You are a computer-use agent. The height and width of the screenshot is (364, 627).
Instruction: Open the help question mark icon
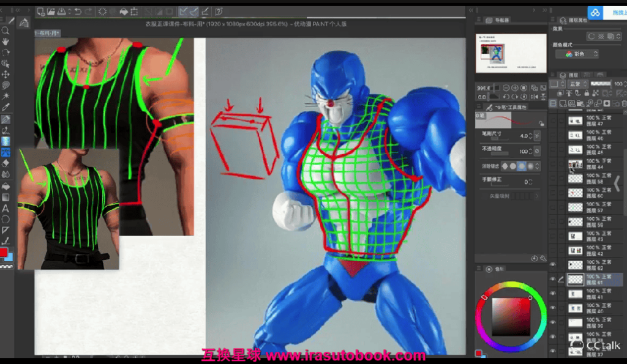[x=219, y=12]
